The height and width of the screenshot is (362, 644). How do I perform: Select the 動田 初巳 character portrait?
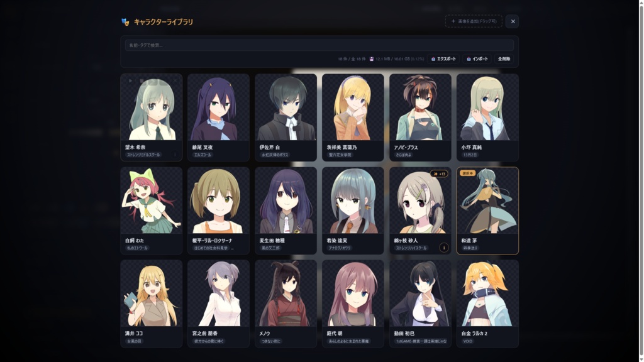[420, 293]
